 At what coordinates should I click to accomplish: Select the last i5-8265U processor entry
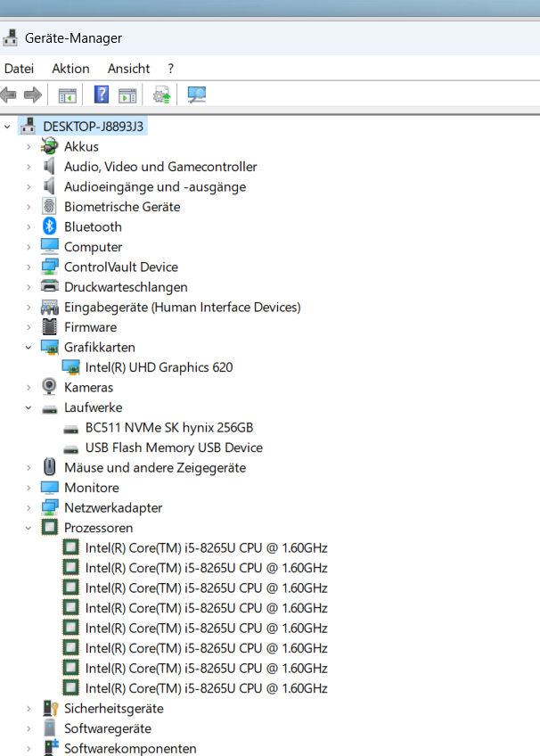(206, 688)
